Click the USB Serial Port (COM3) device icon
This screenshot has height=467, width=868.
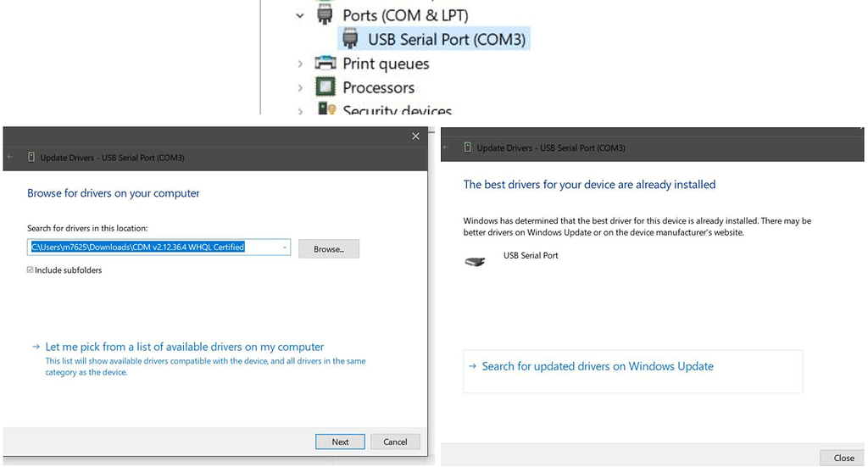click(349, 39)
